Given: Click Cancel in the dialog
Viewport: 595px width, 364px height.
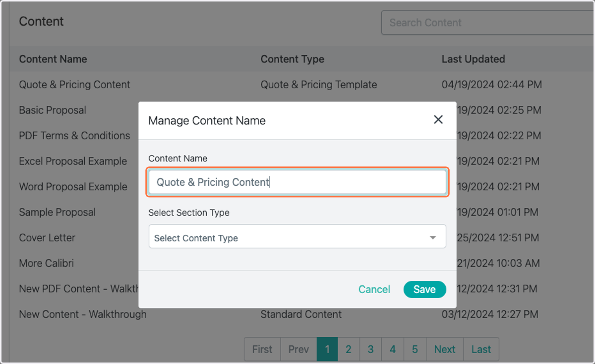Looking at the screenshot, I should [374, 289].
